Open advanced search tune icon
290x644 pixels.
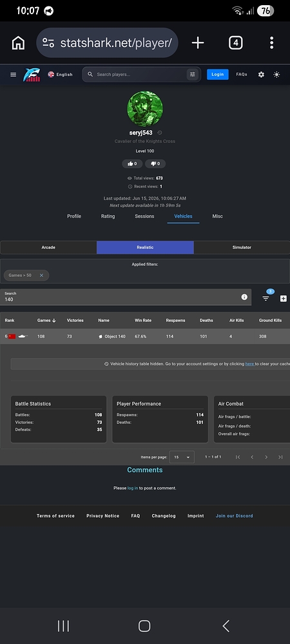[x=192, y=74]
